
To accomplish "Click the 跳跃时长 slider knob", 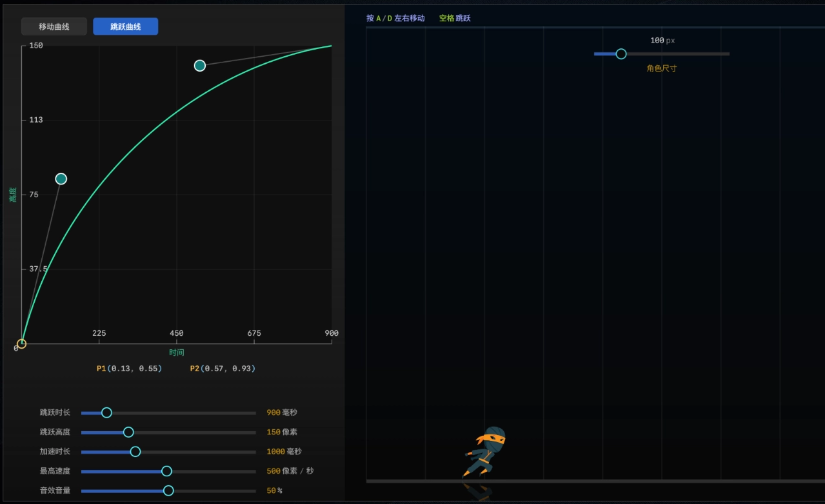I will pos(107,412).
